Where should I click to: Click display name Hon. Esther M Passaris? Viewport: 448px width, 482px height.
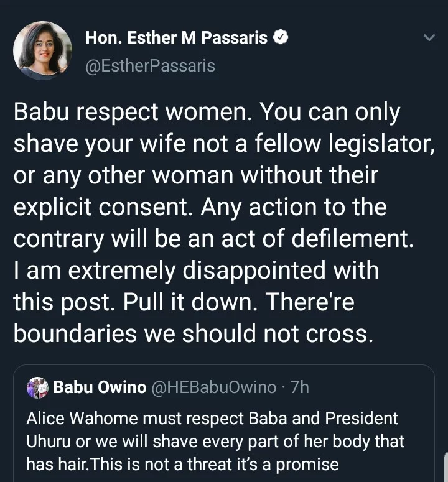177,38
